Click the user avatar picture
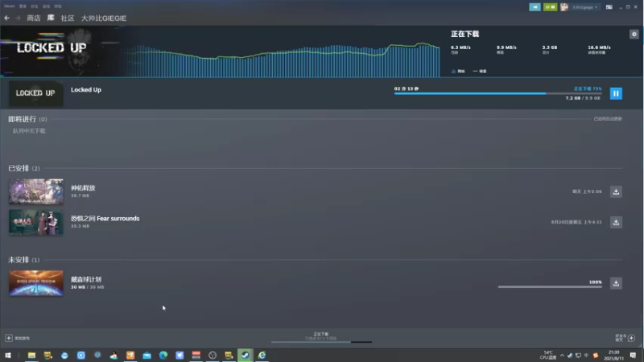 click(x=564, y=7)
